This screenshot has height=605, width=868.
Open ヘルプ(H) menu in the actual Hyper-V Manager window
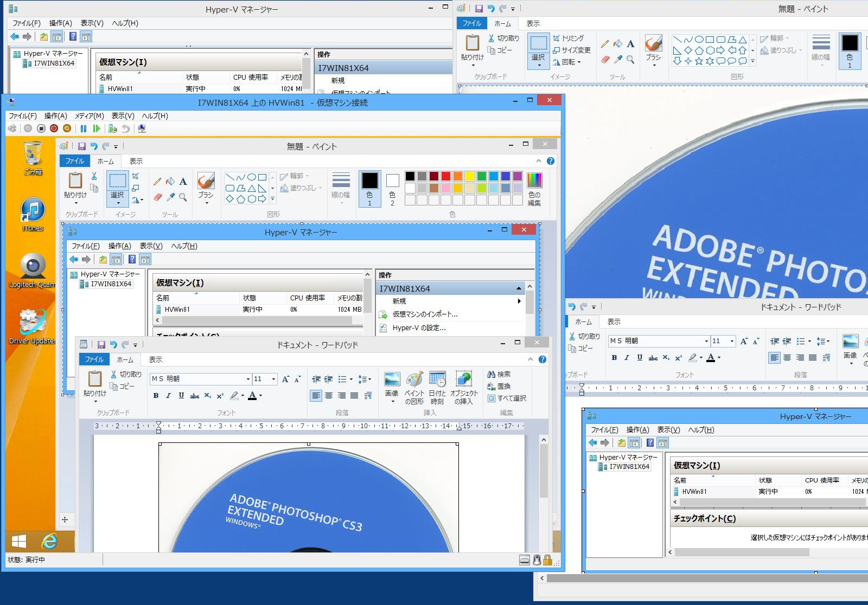point(125,23)
